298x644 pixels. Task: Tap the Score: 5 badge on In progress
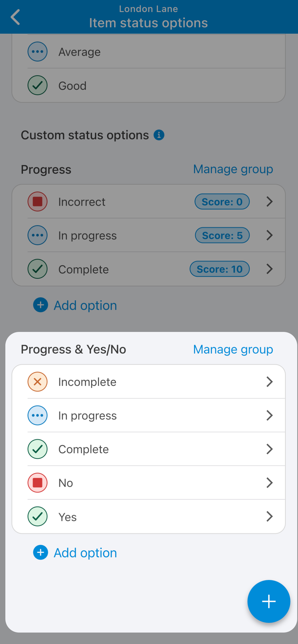tap(222, 235)
